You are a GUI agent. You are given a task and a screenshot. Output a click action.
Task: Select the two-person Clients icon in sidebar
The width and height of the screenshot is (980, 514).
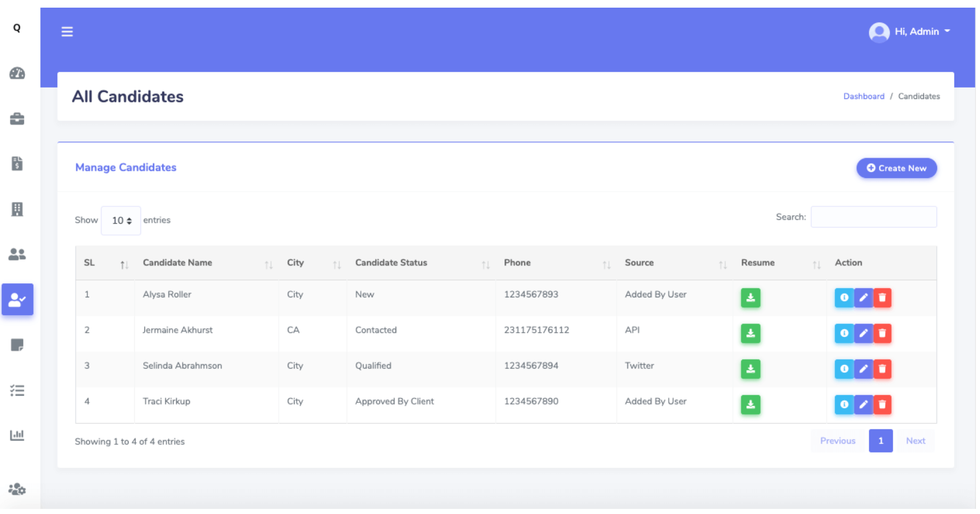click(17, 254)
